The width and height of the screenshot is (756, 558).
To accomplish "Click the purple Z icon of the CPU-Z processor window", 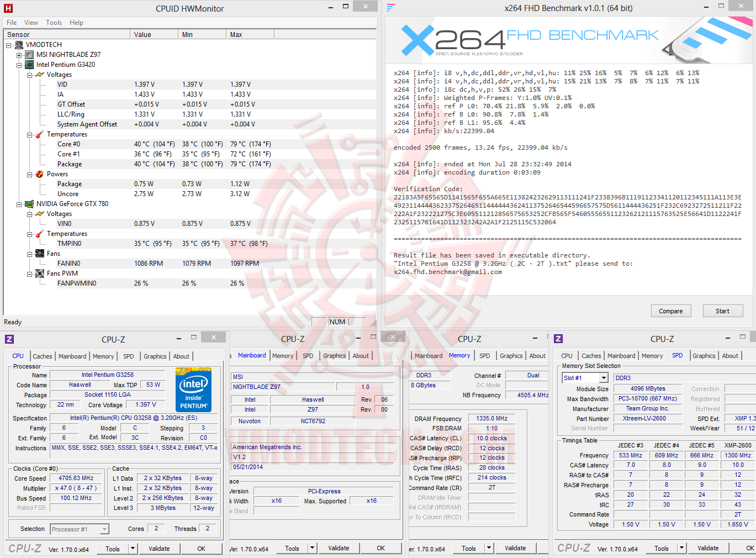I will [9, 339].
